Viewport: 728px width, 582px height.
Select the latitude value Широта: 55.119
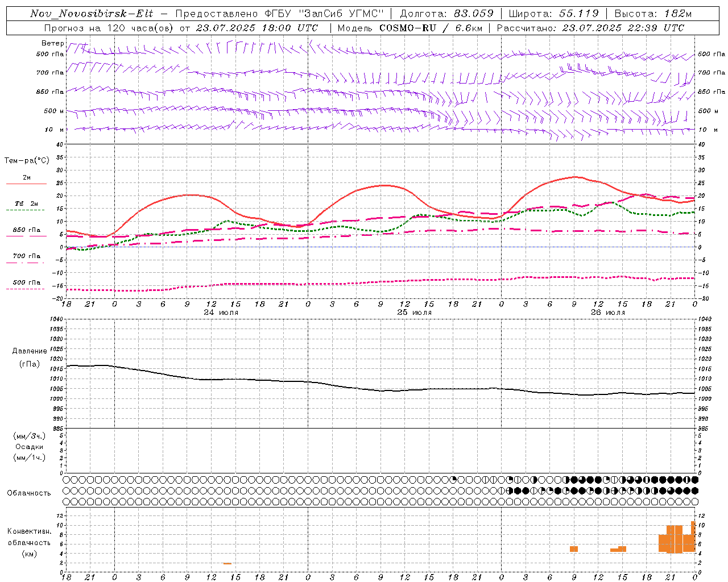click(554, 14)
